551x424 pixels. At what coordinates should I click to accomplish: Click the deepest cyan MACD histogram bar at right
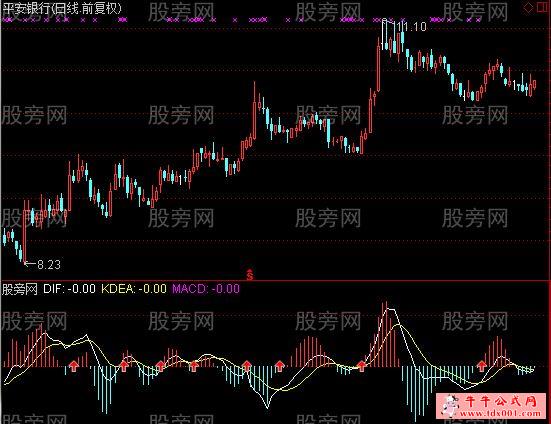(x=415, y=394)
